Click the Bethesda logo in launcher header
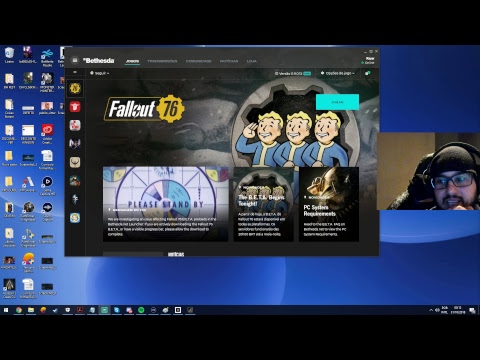480x360 pixels. pyautogui.click(x=99, y=60)
